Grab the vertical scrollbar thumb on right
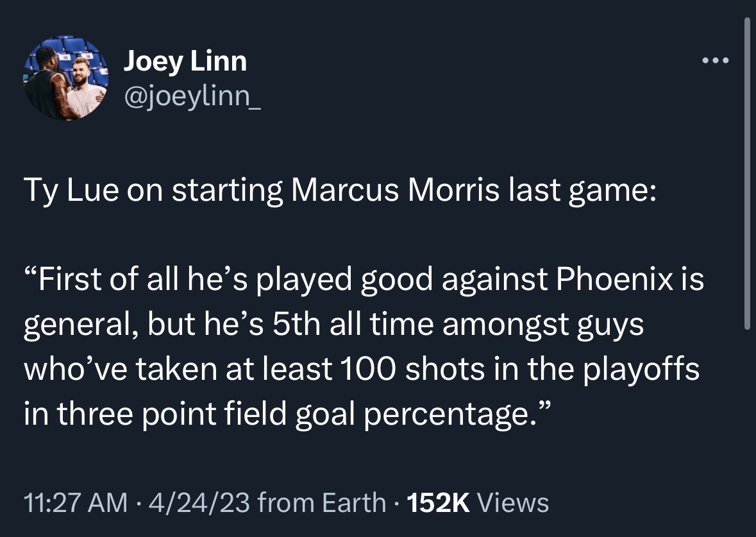756x537 pixels. (747, 174)
